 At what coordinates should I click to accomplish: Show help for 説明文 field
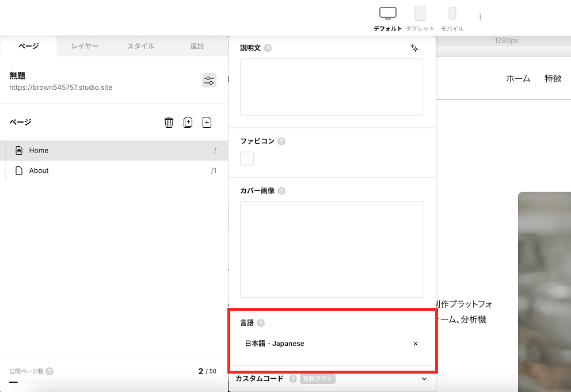[x=268, y=48]
